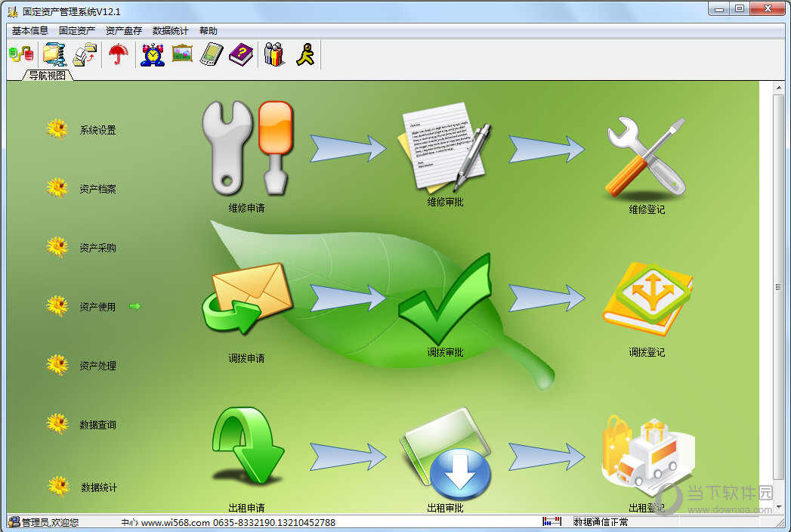Open the 数据统计 menu in menu bar
This screenshot has height=532, width=791.
[x=171, y=31]
